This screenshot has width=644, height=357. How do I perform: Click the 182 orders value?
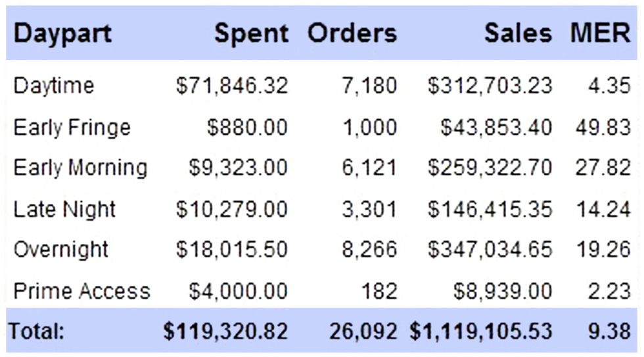coord(379,291)
